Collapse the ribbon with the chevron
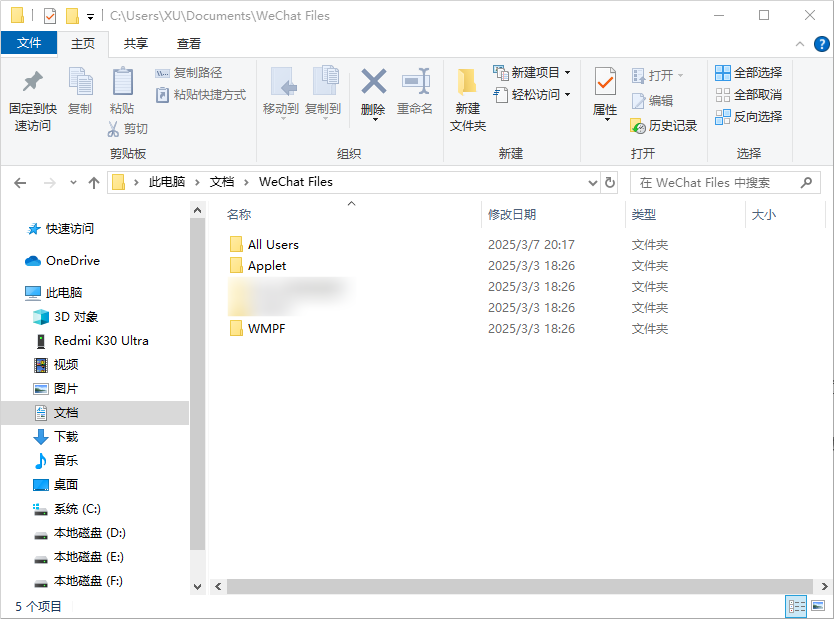The height and width of the screenshot is (619, 834). click(800, 44)
